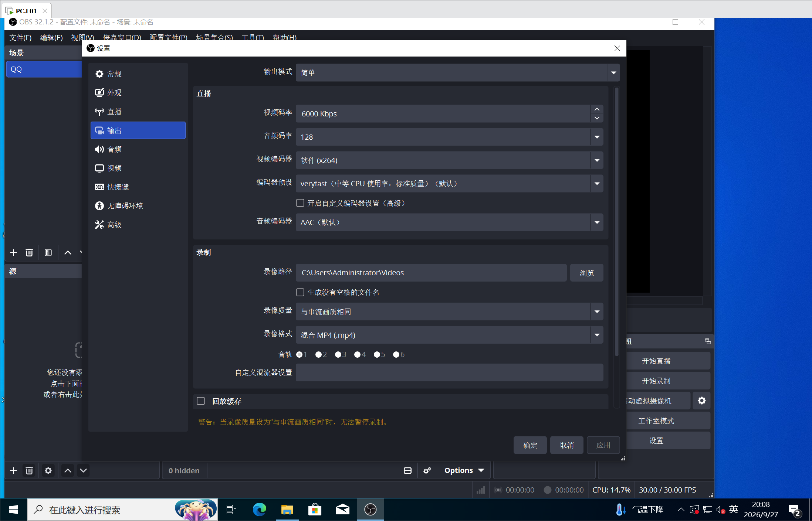This screenshot has height=521, width=812.
Task: Delete selected scene with trash icon
Action: [29, 253]
